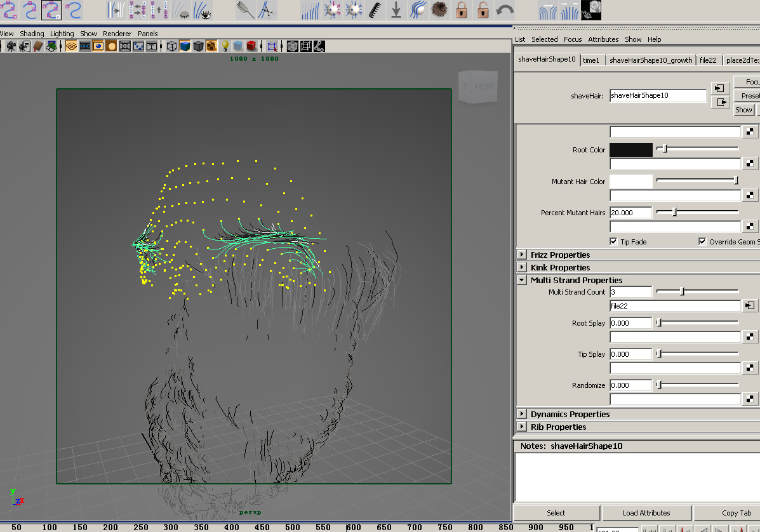Switch to the file22 tab
The height and width of the screenshot is (532, 760).
click(x=708, y=60)
